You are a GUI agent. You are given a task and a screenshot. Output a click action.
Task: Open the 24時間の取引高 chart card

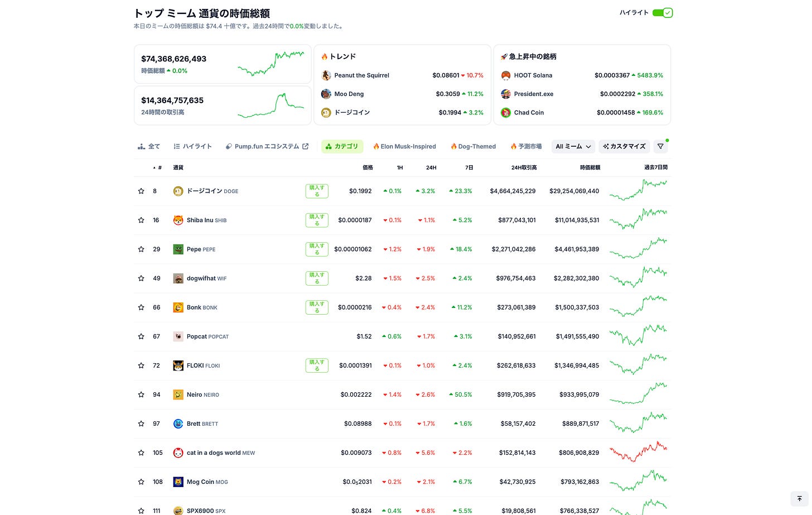point(223,105)
